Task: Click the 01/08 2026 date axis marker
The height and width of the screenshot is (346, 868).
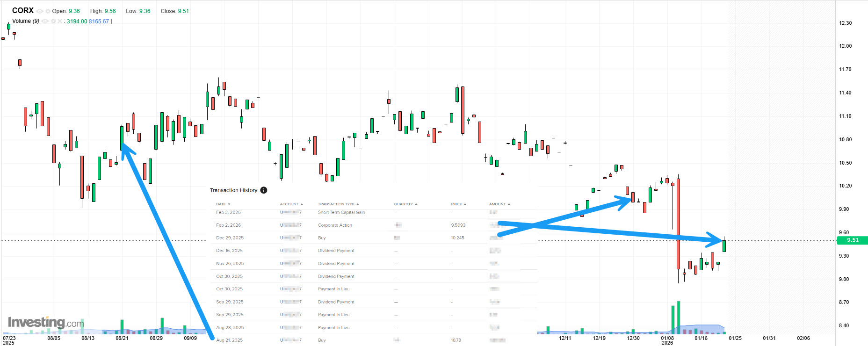Action: click(667, 339)
